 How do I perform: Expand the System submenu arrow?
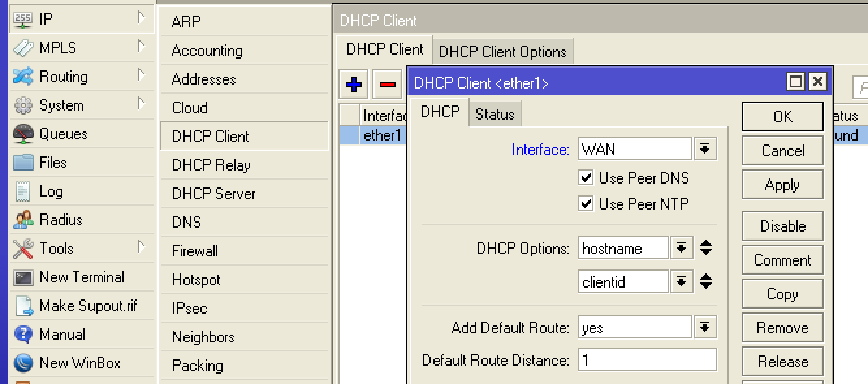pyautogui.click(x=141, y=104)
